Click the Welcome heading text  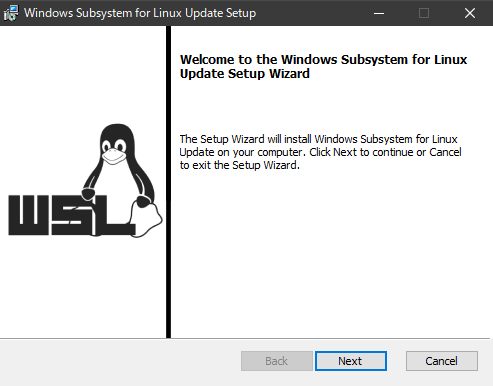coord(323,66)
